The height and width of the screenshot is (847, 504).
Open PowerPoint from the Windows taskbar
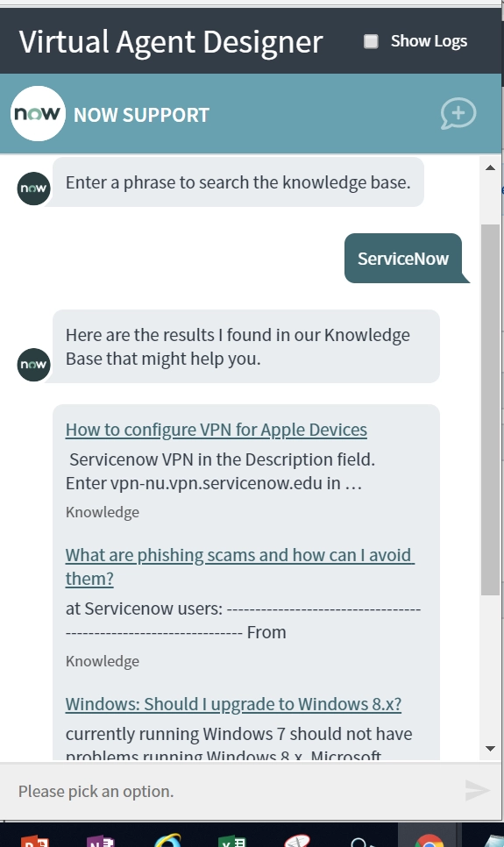coord(34,841)
